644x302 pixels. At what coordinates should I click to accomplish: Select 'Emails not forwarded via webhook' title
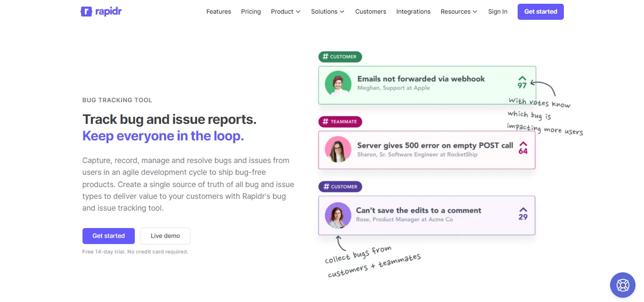421,79
